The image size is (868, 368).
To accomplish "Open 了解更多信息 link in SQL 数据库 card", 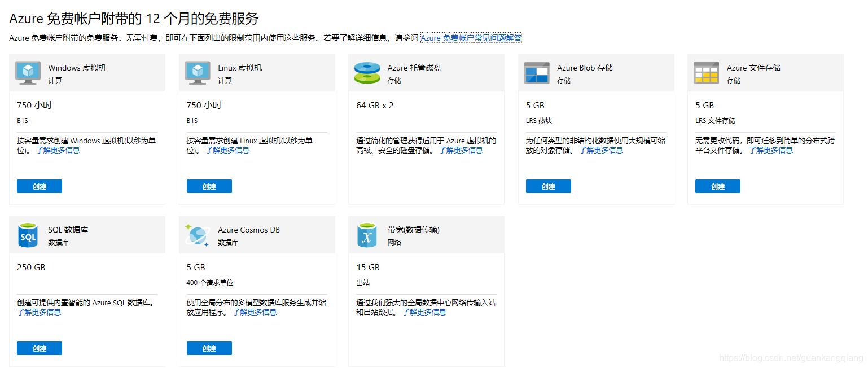I will (39, 312).
